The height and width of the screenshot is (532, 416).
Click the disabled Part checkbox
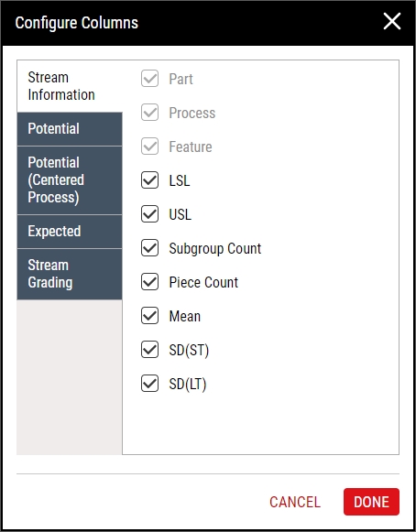point(149,79)
